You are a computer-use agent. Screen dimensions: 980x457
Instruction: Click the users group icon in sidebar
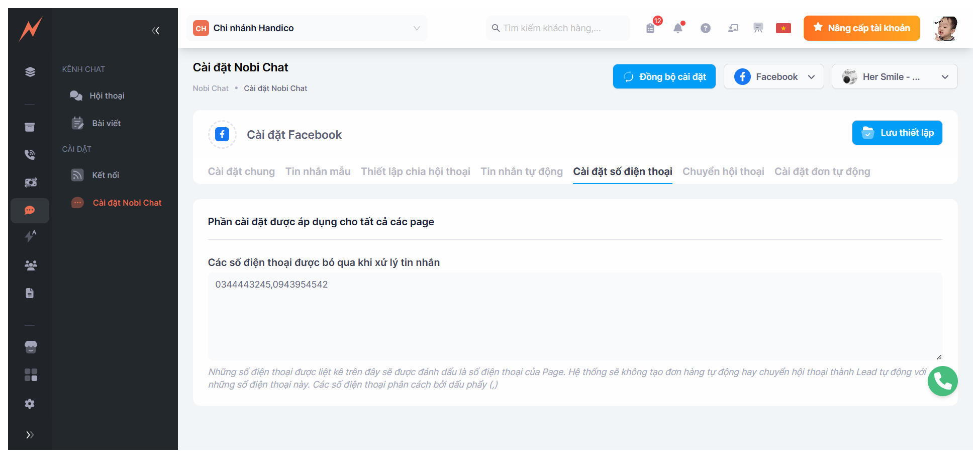[31, 265]
